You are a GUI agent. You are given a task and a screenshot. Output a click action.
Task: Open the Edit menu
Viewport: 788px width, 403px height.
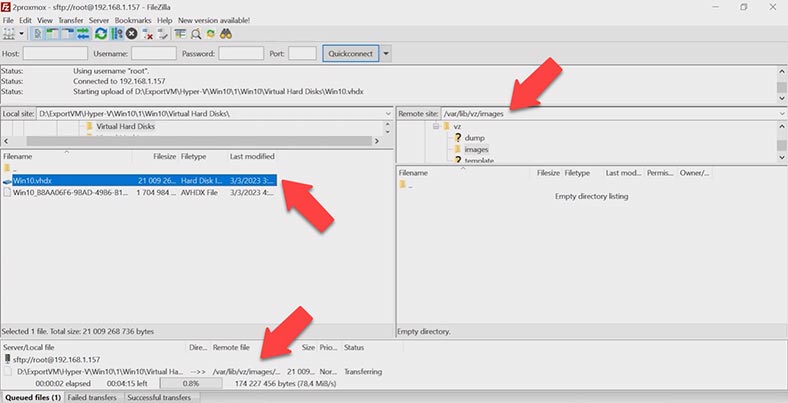point(25,21)
